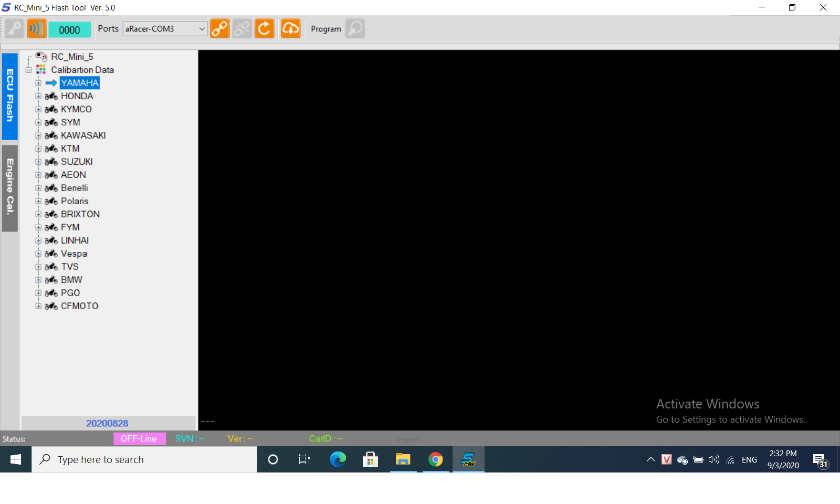Click the taskbar search box
The width and height of the screenshot is (840, 504).
(144, 459)
